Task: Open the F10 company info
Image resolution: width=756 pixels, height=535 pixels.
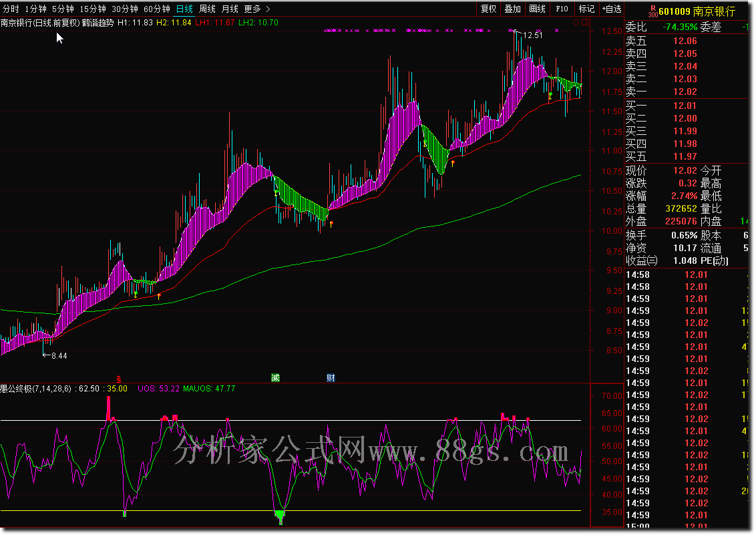Action: pos(562,9)
